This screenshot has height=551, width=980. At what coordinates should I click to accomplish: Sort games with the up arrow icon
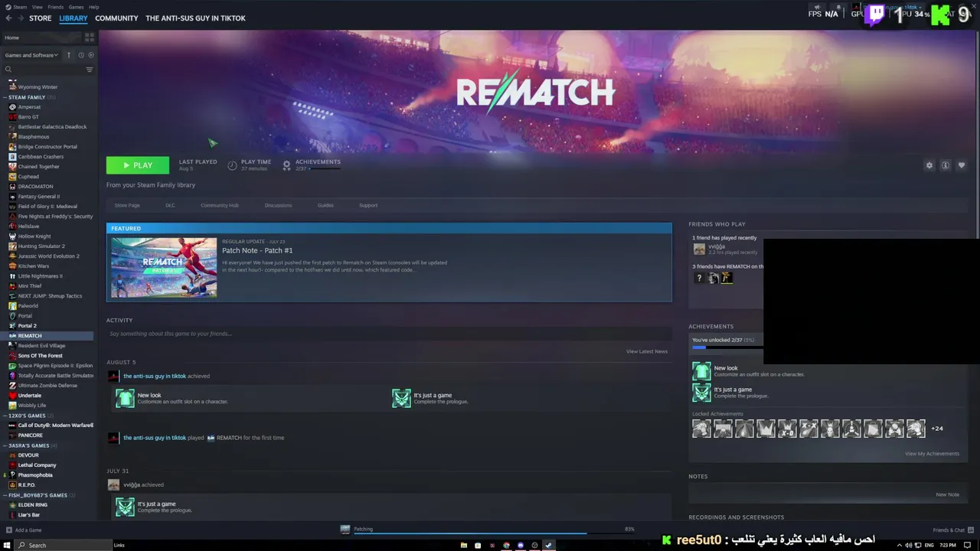(x=68, y=55)
